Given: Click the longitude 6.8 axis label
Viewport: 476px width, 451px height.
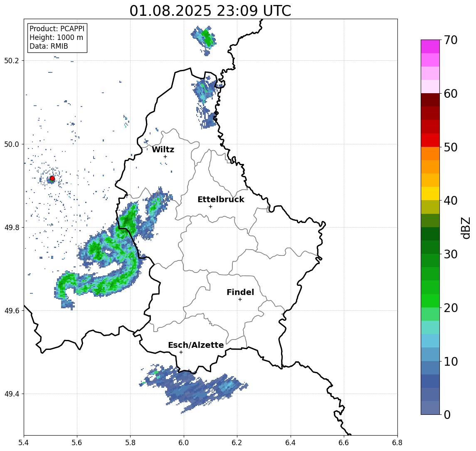Looking at the screenshot, I should 397,443.
